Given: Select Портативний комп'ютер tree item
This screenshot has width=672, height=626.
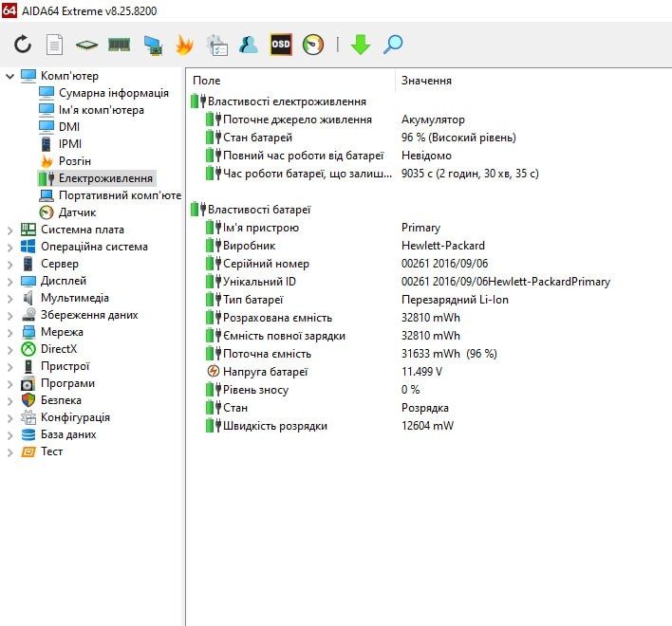Looking at the screenshot, I should coord(120,195).
